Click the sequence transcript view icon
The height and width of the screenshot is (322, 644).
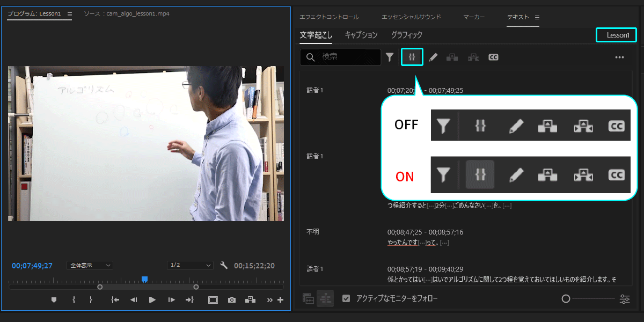pos(325,298)
